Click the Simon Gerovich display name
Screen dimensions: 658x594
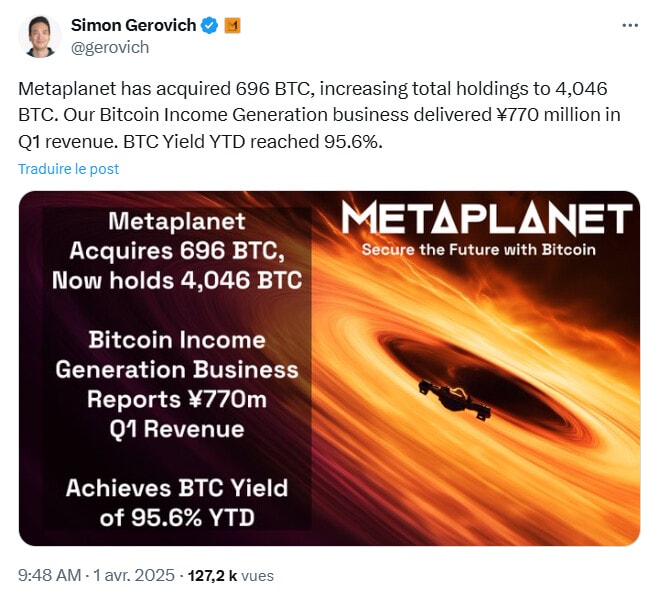click(x=133, y=26)
